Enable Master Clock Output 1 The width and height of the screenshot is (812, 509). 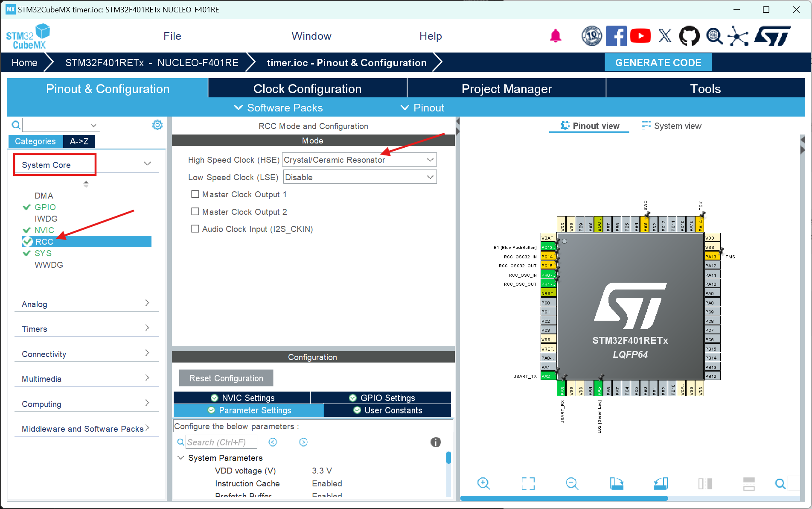[195, 194]
